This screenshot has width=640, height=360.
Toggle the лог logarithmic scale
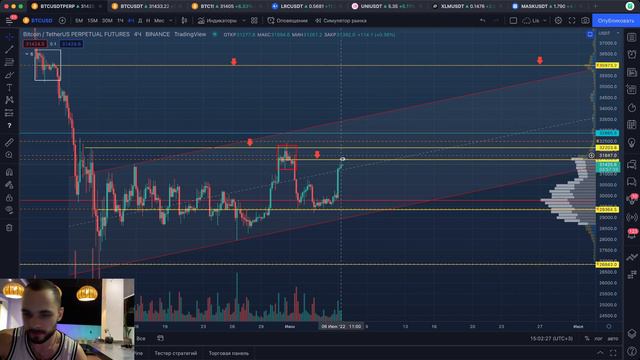click(598, 338)
